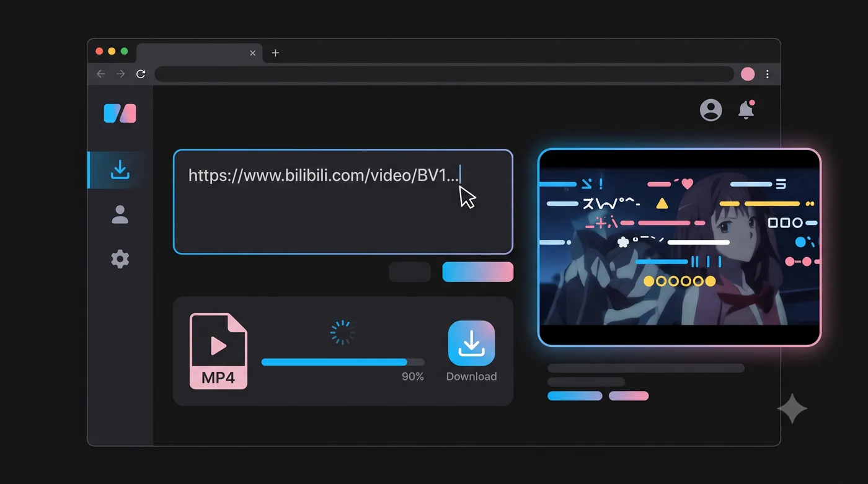Select the active browser tab
The height and width of the screenshot is (484, 868).
point(198,53)
